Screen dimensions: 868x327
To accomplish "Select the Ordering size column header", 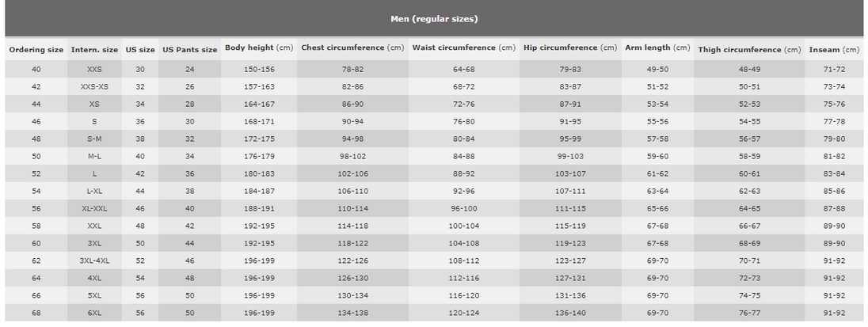I will click(x=36, y=50).
